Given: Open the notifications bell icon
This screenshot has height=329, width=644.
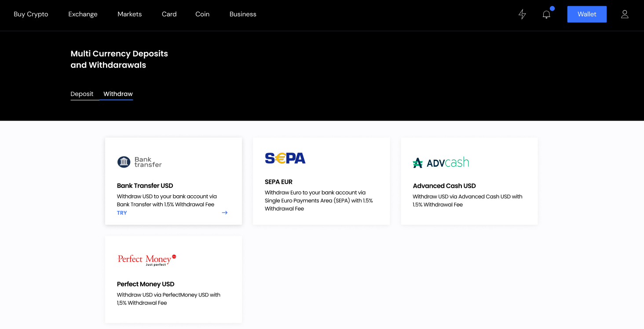Looking at the screenshot, I should (546, 15).
